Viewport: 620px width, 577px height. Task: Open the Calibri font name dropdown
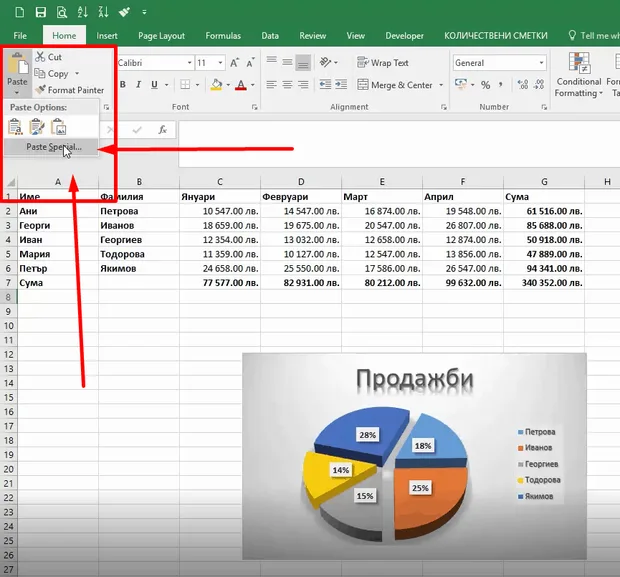189,63
